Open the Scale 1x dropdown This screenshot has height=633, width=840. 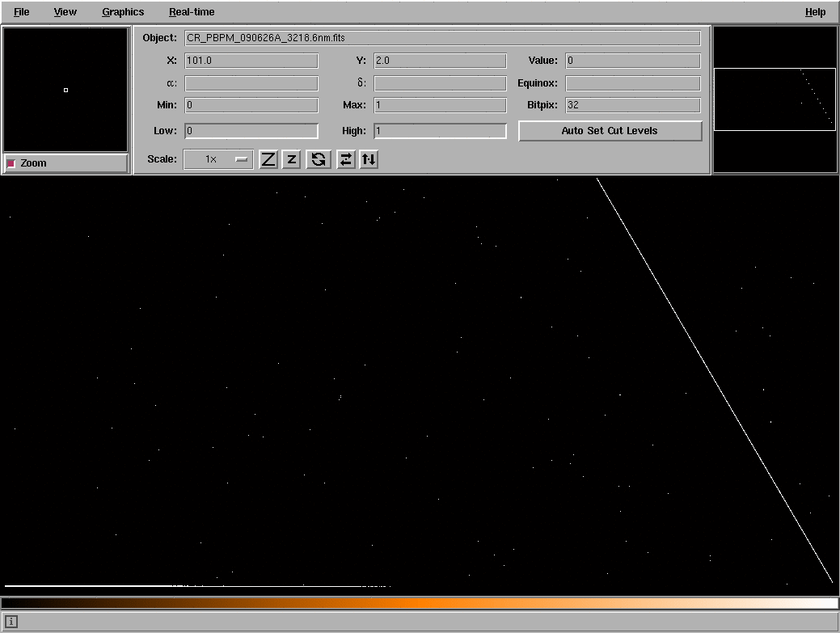[x=218, y=159]
